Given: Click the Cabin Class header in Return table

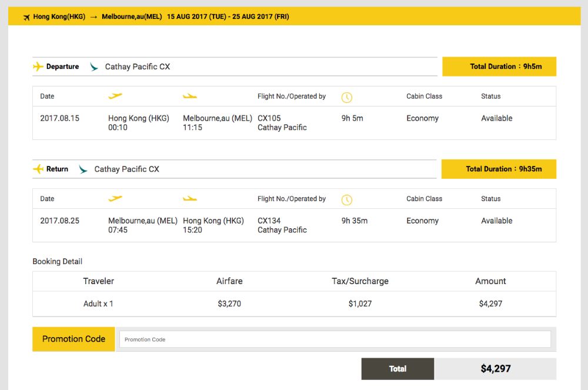Looking at the screenshot, I should [x=424, y=199].
